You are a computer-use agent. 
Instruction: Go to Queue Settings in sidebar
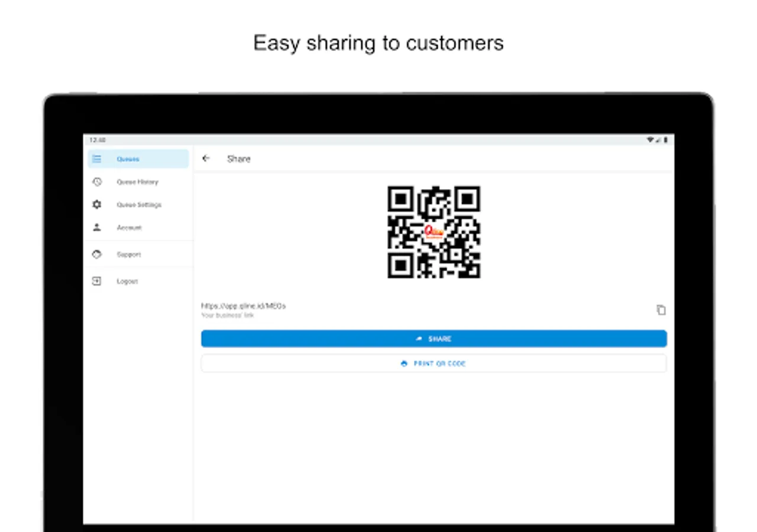(x=139, y=205)
